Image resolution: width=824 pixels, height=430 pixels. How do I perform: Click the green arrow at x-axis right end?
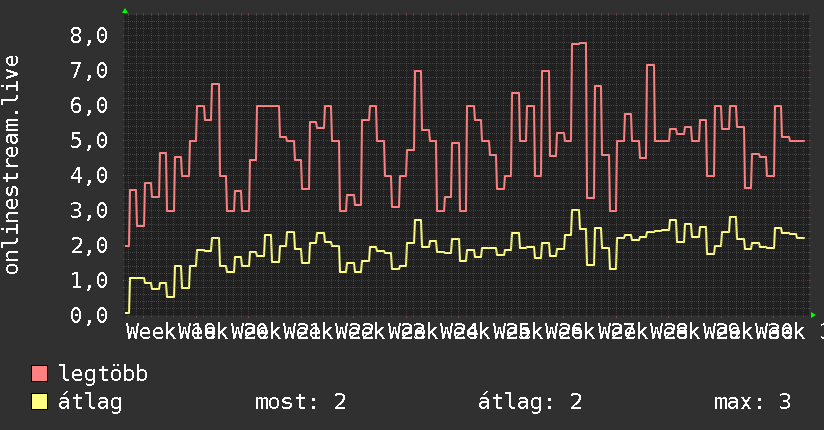point(813,315)
